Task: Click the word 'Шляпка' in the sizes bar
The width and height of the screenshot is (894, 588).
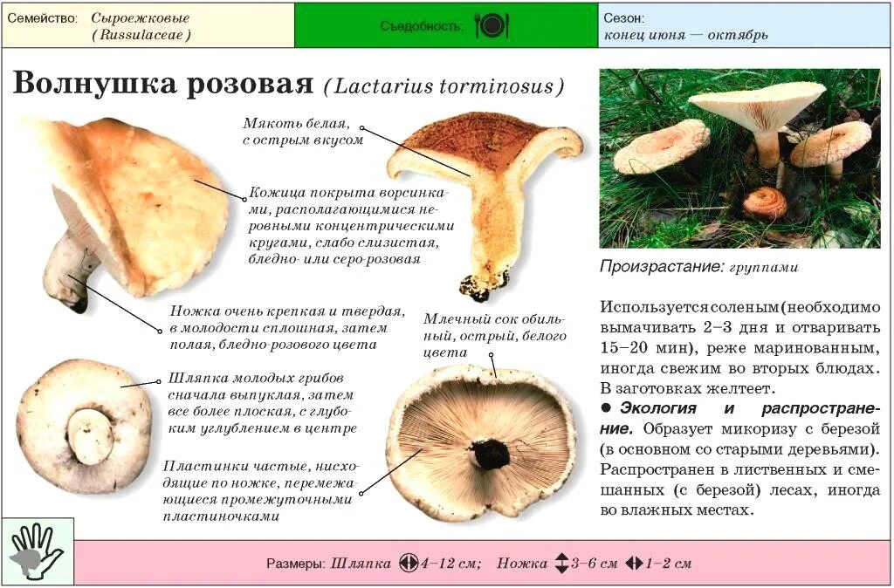Action: tap(361, 564)
